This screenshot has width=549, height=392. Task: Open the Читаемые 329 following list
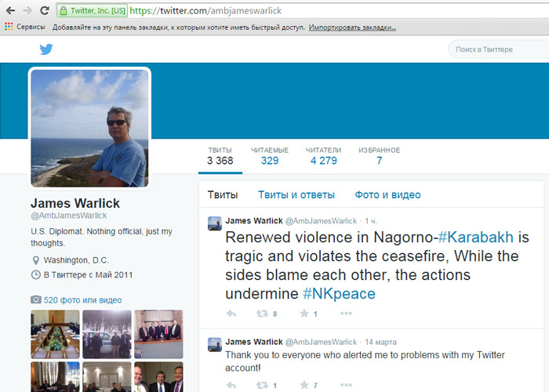(x=270, y=157)
